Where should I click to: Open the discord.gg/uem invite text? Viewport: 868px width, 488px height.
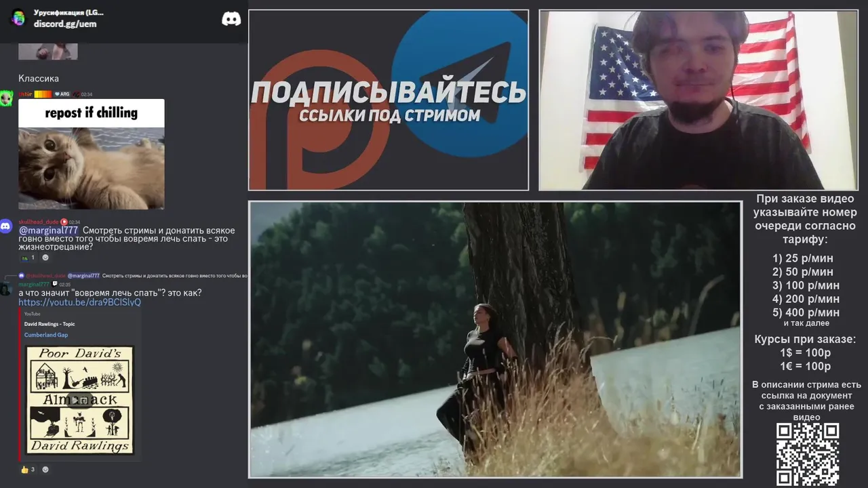click(x=65, y=24)
